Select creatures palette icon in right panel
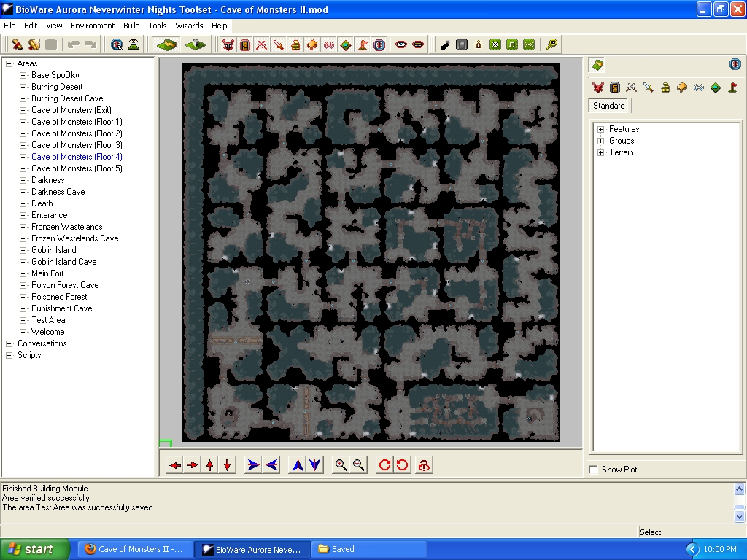Screen dimensions: 747x560 [598, 87]
